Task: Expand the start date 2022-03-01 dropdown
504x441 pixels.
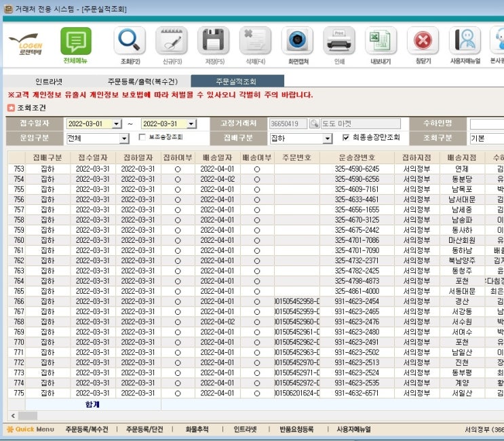Action: click(x=117, y=124)
